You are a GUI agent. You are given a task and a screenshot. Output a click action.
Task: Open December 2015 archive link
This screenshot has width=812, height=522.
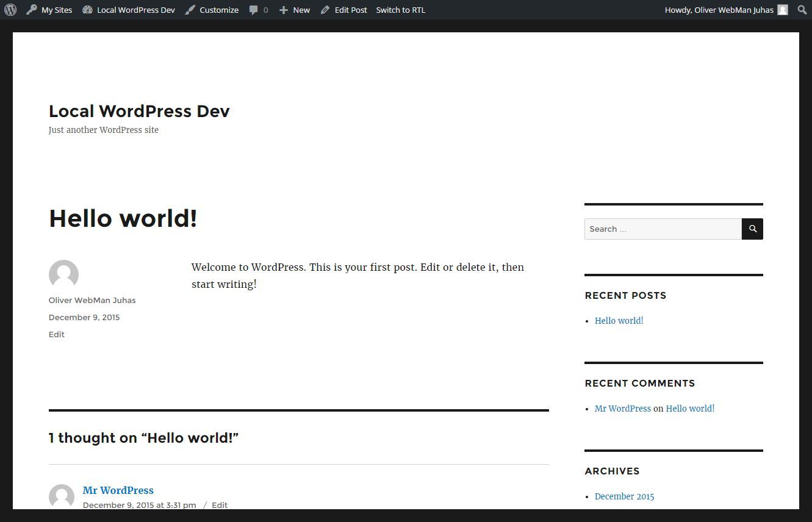[x=625, y=496]
